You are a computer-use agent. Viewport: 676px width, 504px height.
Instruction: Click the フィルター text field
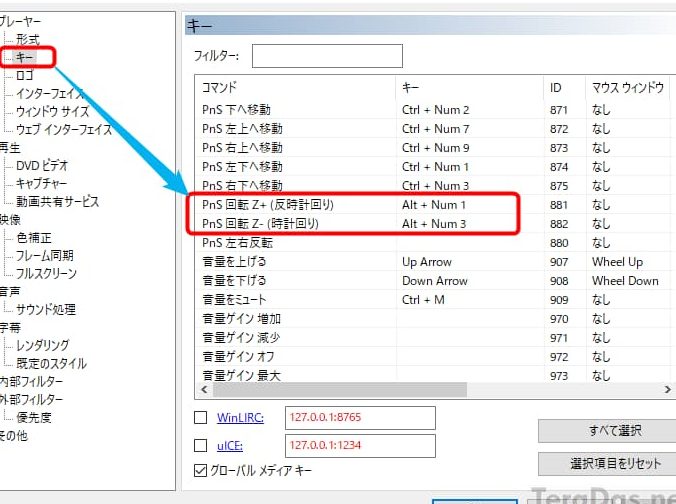(x=327, y=56)
